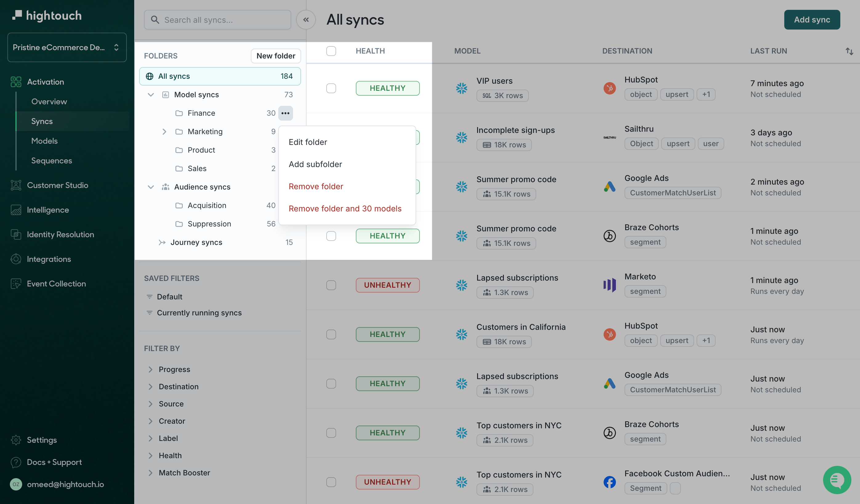Viewport: 860px width, 504px height.
Task: Open Customer Studio from sidebar
Action: tap(57, 185)
